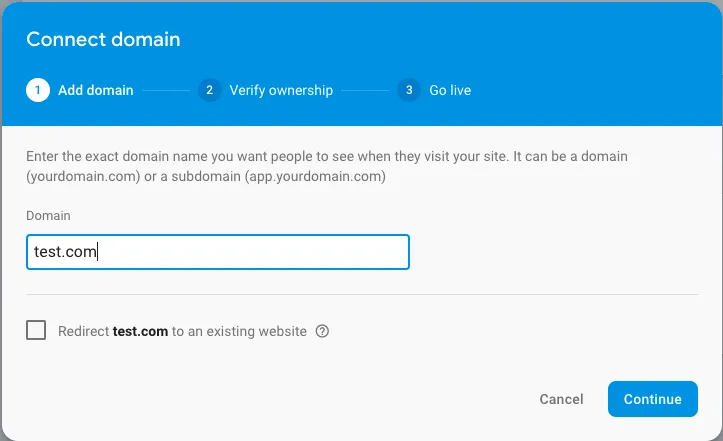Viewport: 723px width, 441px height.
Task: Click the step 2 number circle
Action: pyautogui.click(x=209, y=90)
